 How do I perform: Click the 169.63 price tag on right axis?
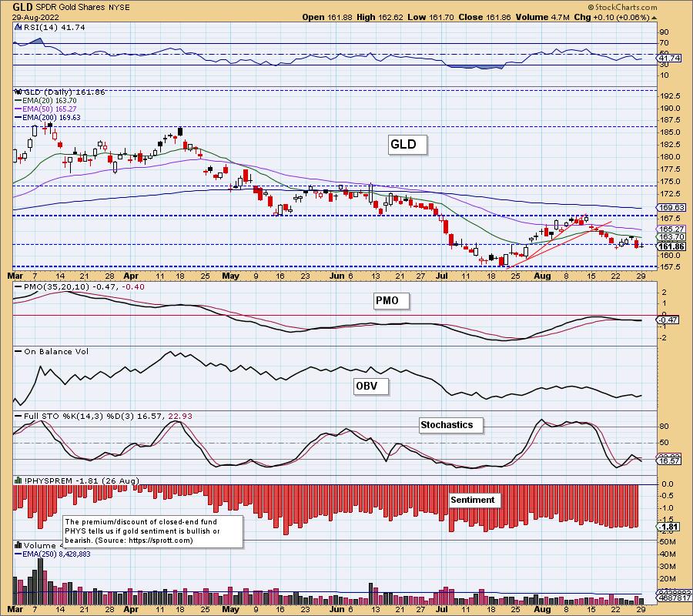[x=671, y=207]
